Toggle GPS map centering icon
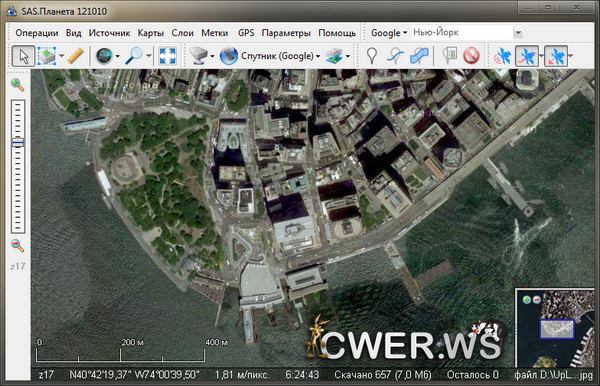 pos(556,56)
